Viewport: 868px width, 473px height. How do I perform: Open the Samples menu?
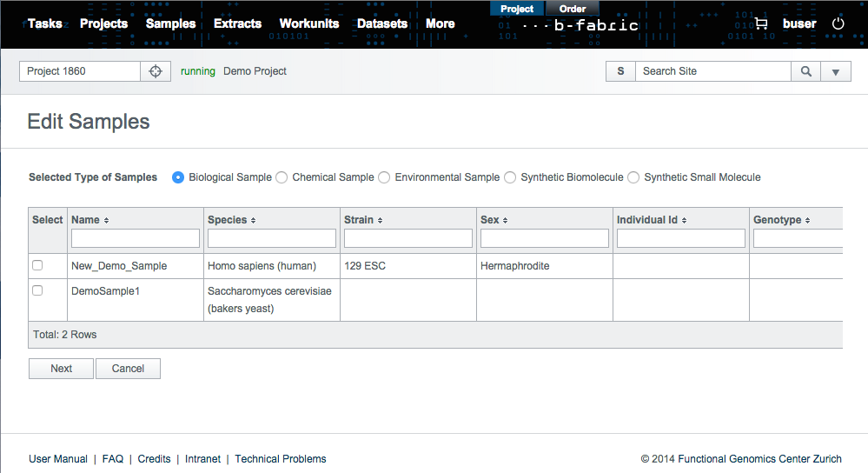point(170,23)
